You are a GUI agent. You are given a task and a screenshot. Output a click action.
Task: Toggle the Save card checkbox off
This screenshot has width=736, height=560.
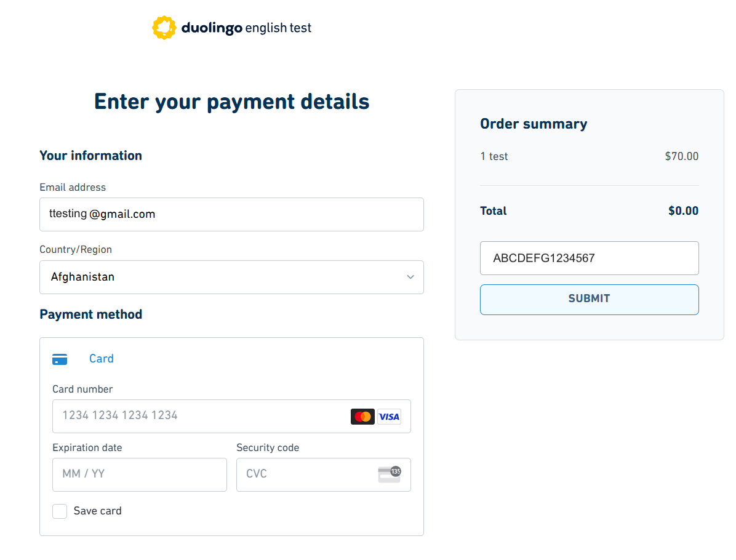point(60,511)
